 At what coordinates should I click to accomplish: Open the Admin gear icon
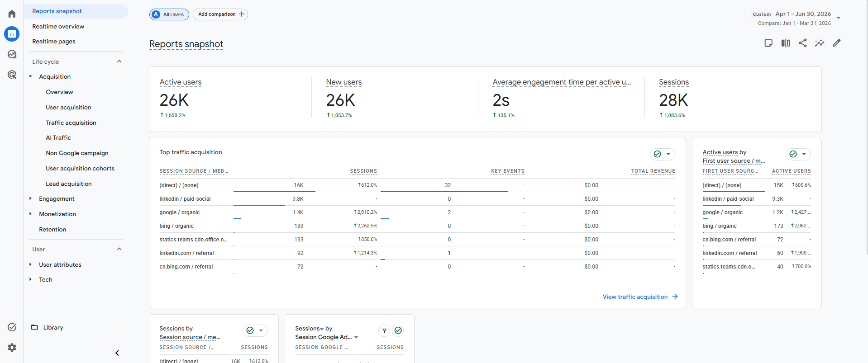pos(12,347)
